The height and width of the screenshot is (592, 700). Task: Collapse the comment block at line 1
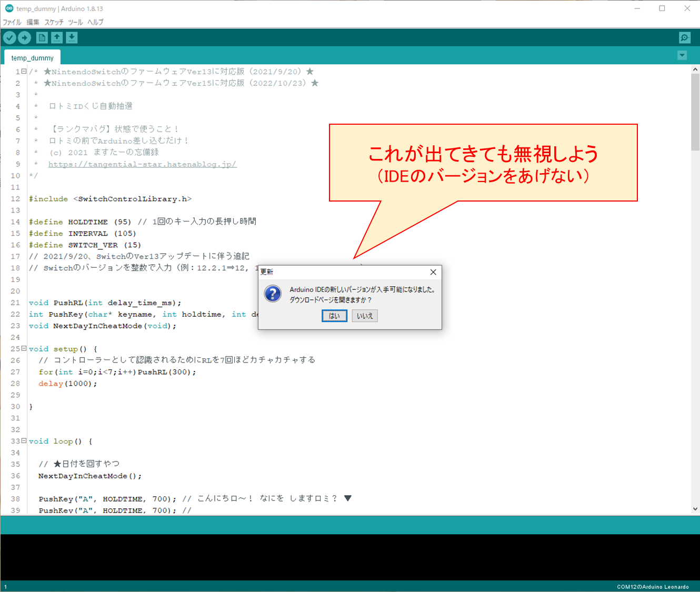24,71
